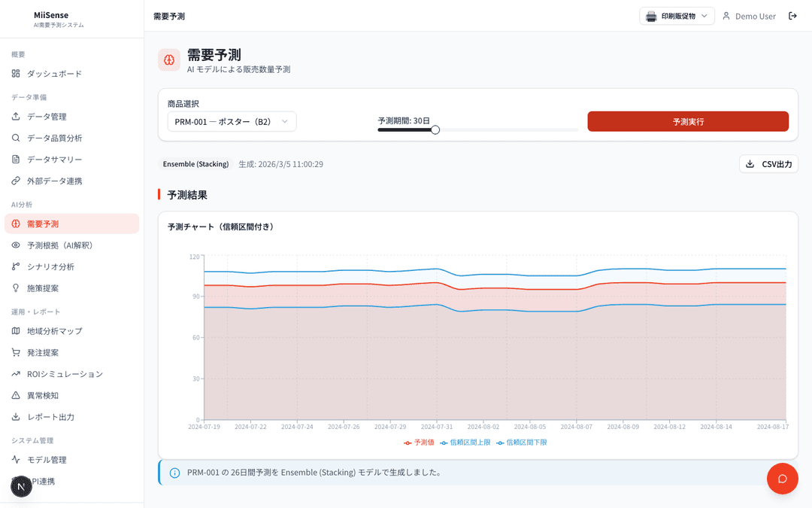Click the round N badge at bottom-left

(21, 487)
